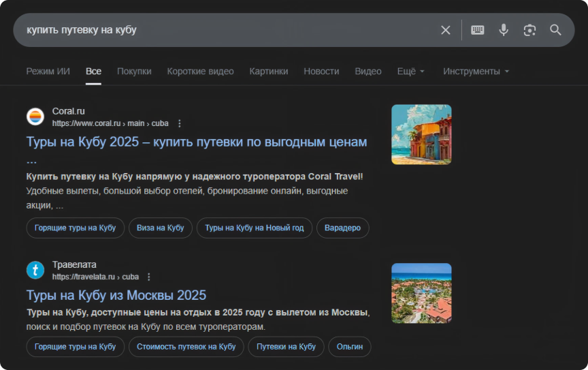Clear the search query with X icon
Screen dimensions: 588x370
(445, 30)
